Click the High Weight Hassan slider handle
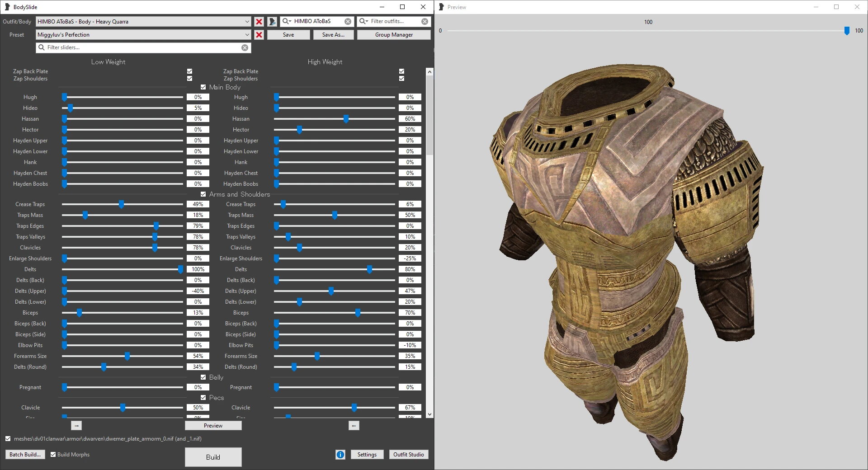 point(346,119)
